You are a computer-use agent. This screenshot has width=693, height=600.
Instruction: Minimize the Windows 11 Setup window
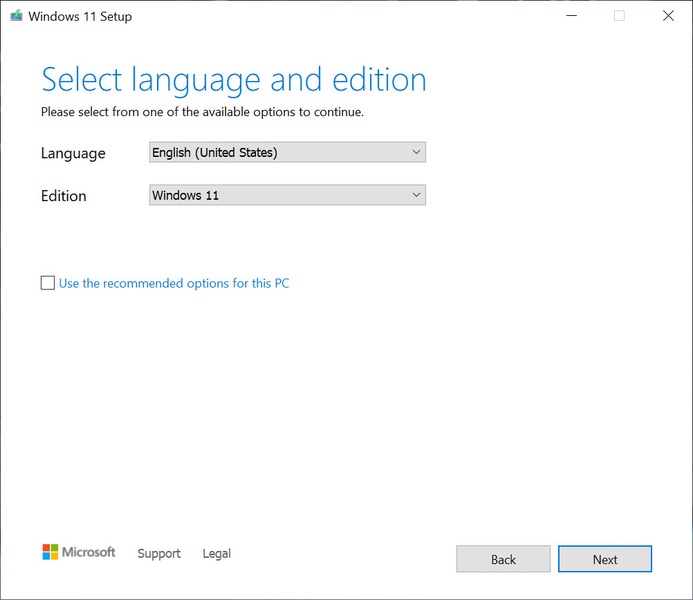[572, 16]
